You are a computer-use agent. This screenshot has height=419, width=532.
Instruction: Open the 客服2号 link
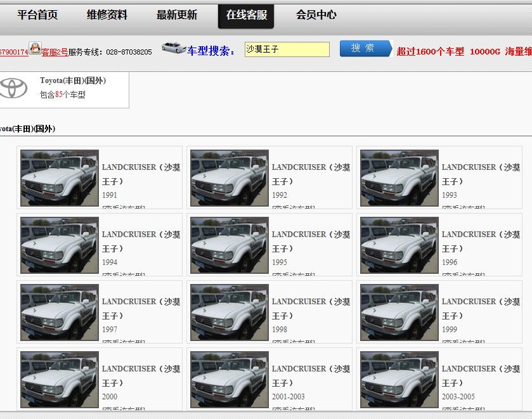55,52
